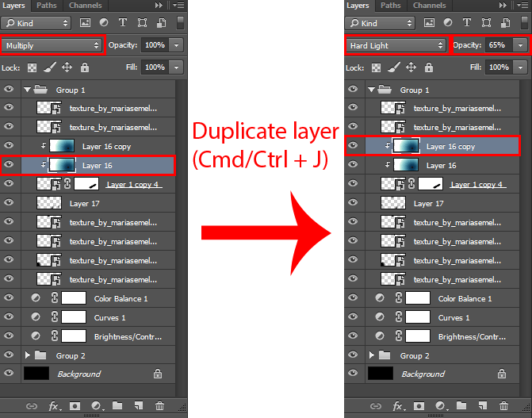532x418 pixels.
Task: Hide Curves 1 layer in the left panel
Action: [x=10, y=317]
